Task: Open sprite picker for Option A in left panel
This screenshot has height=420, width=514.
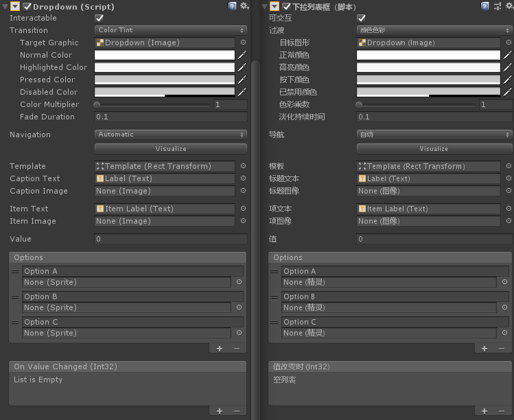Action: (x=240, y=281)
